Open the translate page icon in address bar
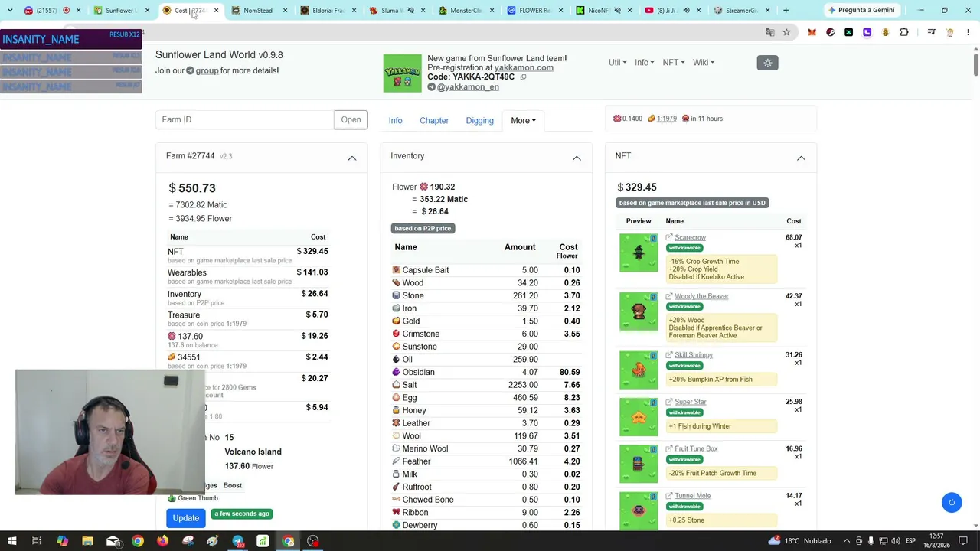The height and width of the screenshot is (551, 980). pyautogui.click(x=770, y=32)
